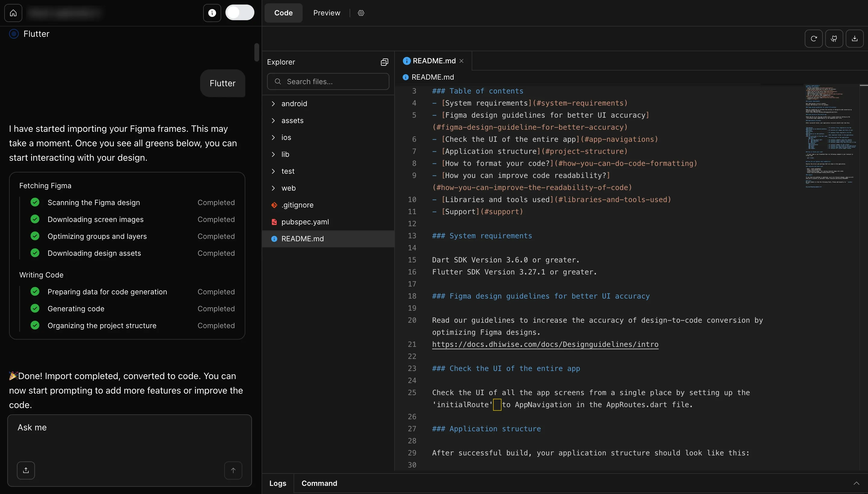Download the generated code
Screen dimensions: 868x494
click(855, 39)
